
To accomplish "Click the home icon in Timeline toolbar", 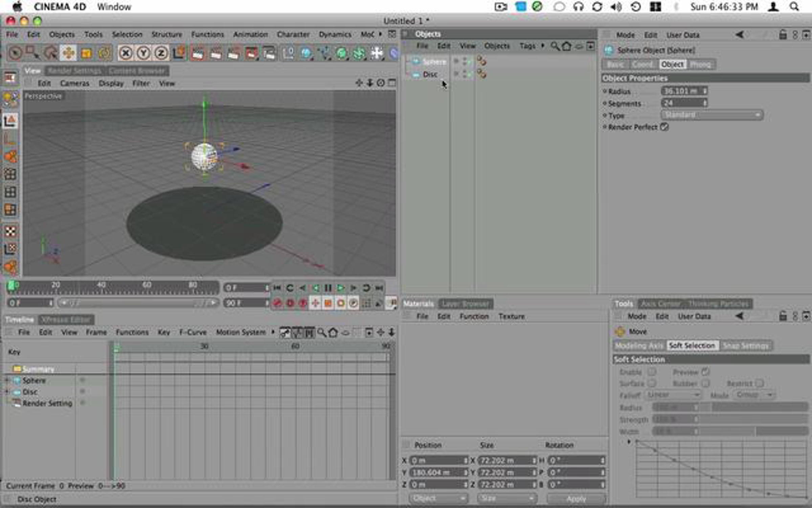I will point(333,333).
